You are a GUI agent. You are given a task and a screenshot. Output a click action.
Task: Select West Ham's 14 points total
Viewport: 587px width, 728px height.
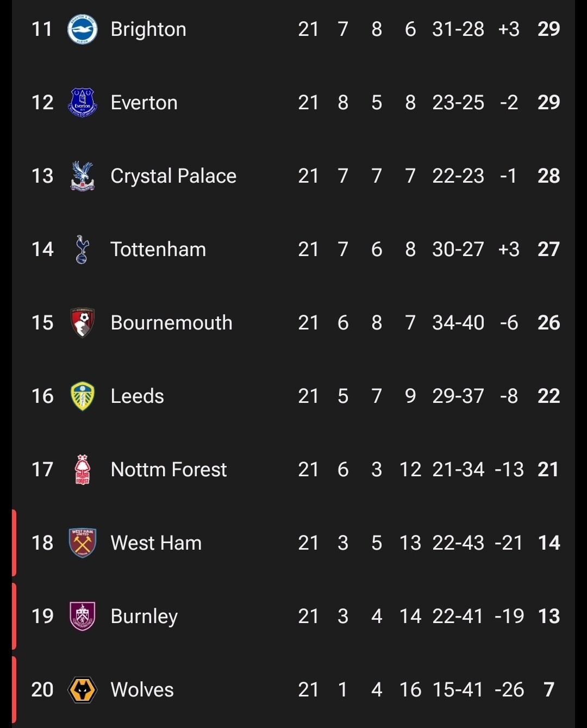pyautogui.click(x=548, y=543)
